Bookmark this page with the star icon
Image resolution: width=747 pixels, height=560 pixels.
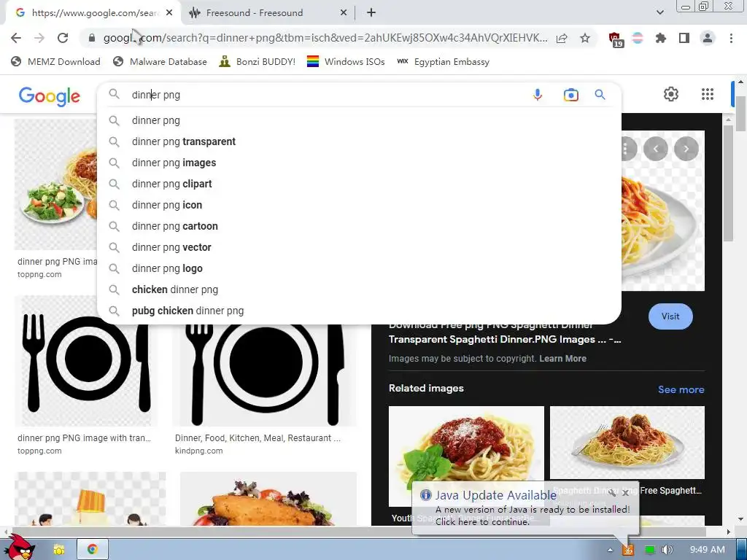coord(585,38)
